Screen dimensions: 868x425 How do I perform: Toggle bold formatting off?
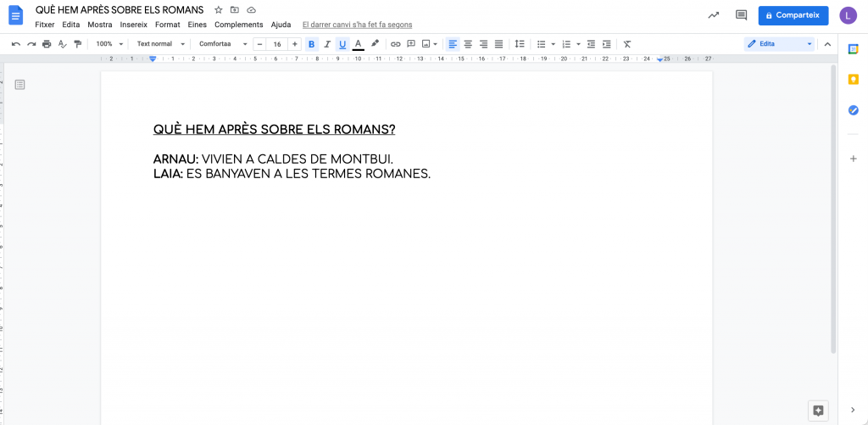[311, 44]
